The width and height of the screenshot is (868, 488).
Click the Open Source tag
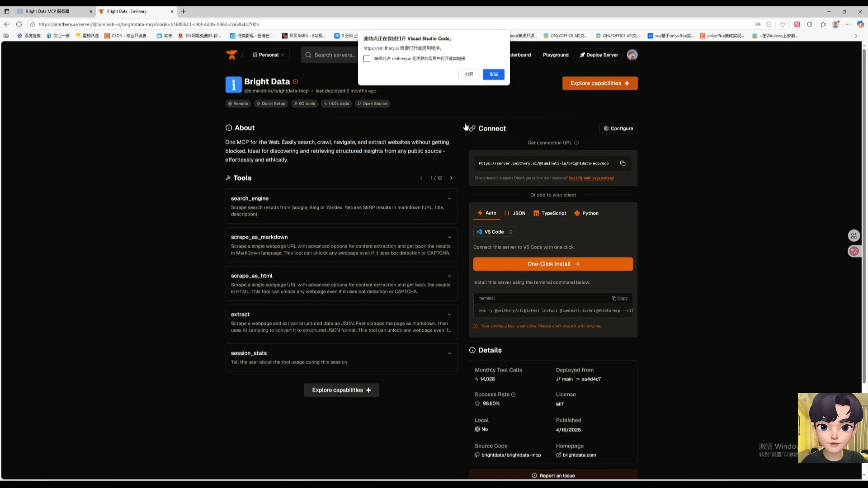click(x=373, y=103)
